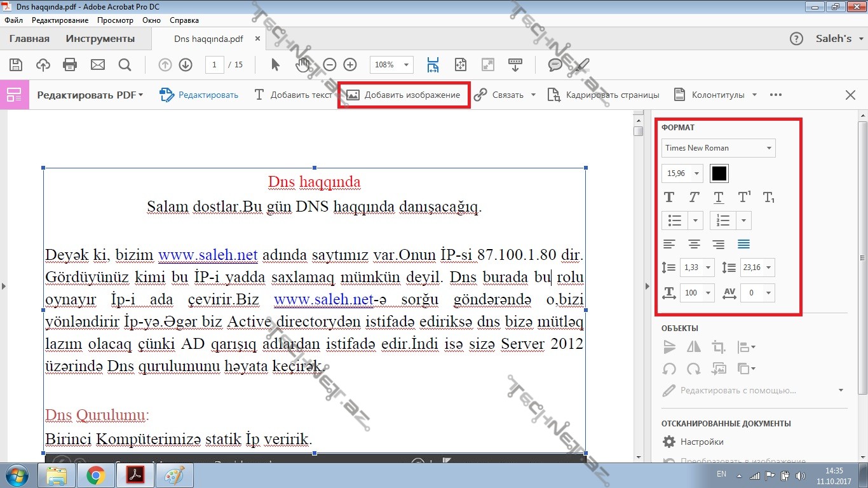Click the Print icon in toolbar
This screenshot has height=488, width=868.
70,65
